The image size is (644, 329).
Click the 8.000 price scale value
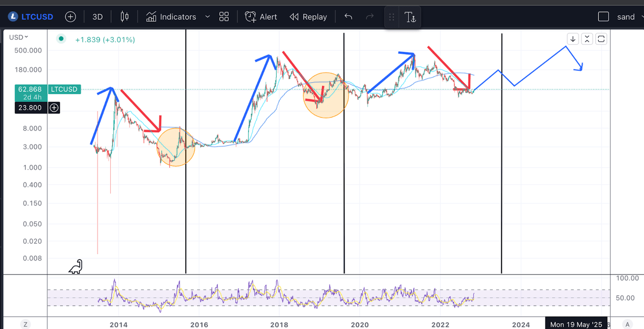[x=31, y=128]
